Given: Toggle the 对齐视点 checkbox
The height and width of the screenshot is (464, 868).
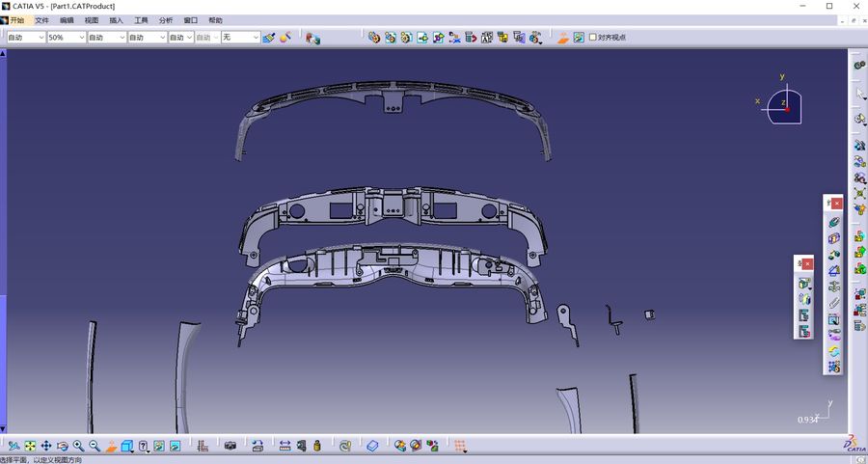Looking at the screenshot, I should tap(593, 37).
